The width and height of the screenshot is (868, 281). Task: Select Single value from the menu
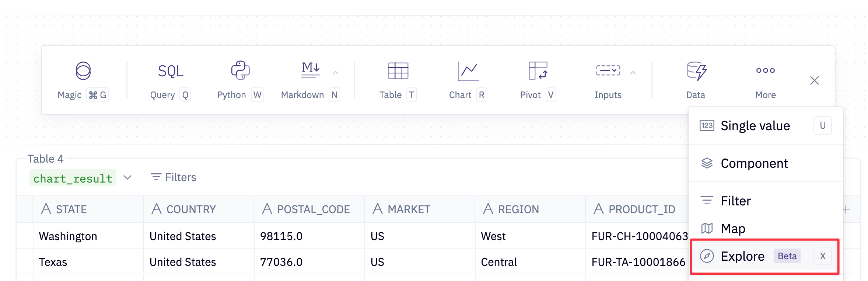point(755,126)
